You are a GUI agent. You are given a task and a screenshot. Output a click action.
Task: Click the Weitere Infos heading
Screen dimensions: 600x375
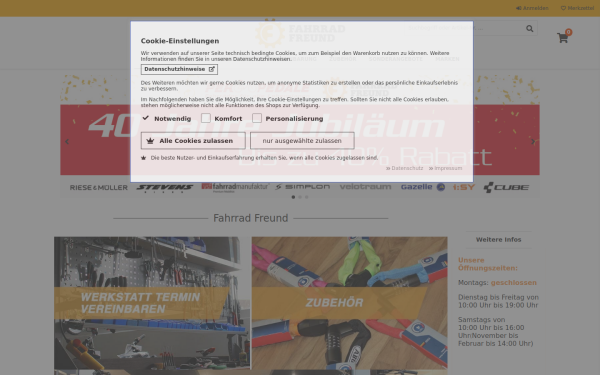[499, 240]
